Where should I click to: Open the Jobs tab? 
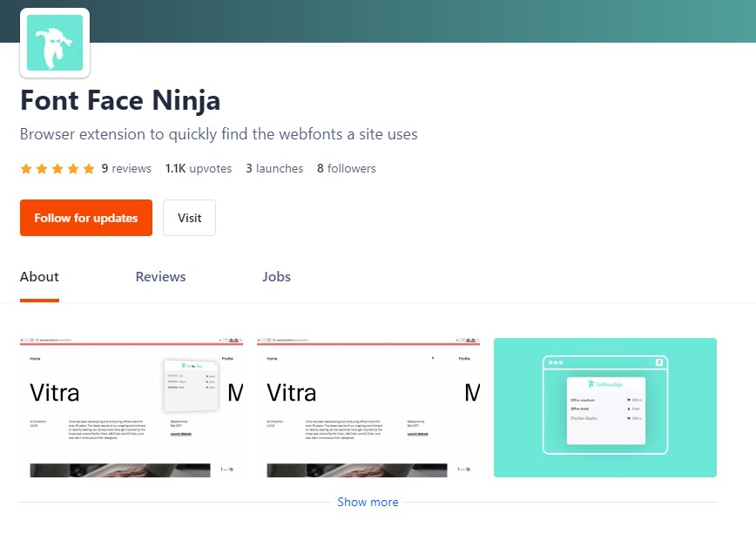point(276,277)
